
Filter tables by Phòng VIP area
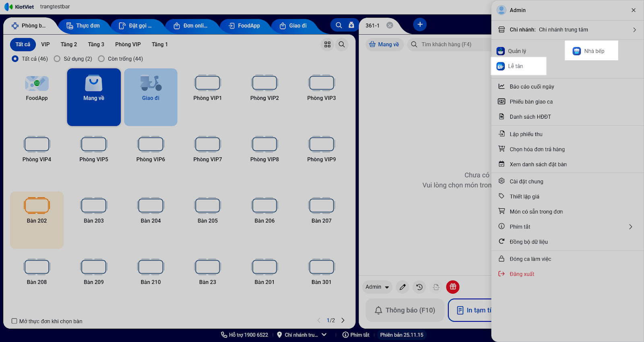tap(128, 44)
